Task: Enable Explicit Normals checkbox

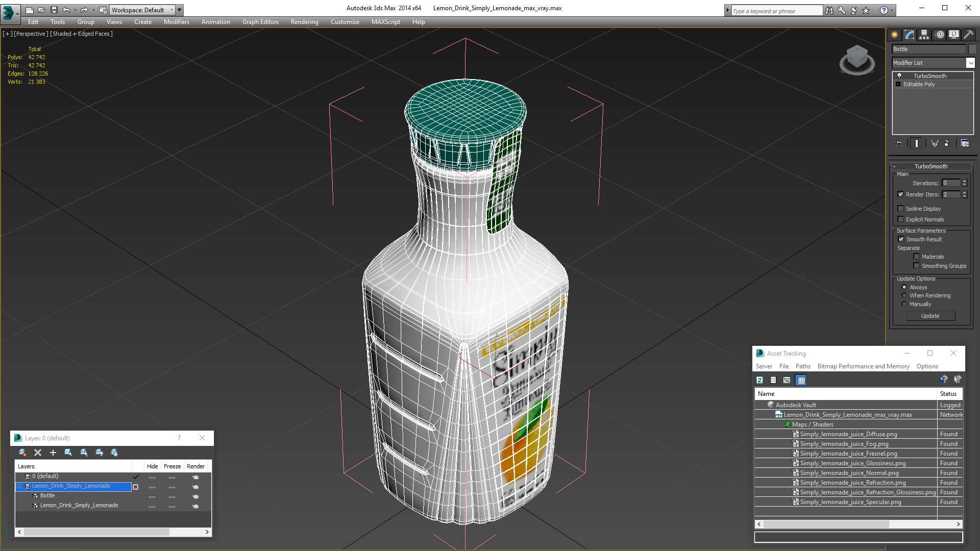Action: pyautogui.click(x=900, y=219)
